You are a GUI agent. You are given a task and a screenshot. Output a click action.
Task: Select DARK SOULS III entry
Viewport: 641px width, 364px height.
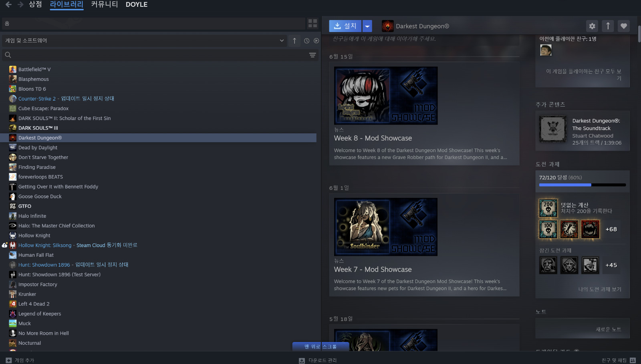[x=38, y=128]
